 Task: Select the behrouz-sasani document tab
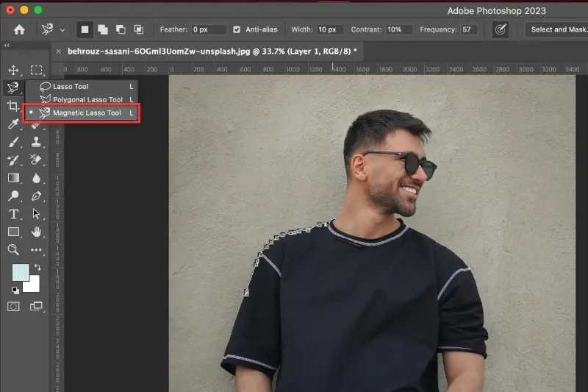click(x=212, y=51)
